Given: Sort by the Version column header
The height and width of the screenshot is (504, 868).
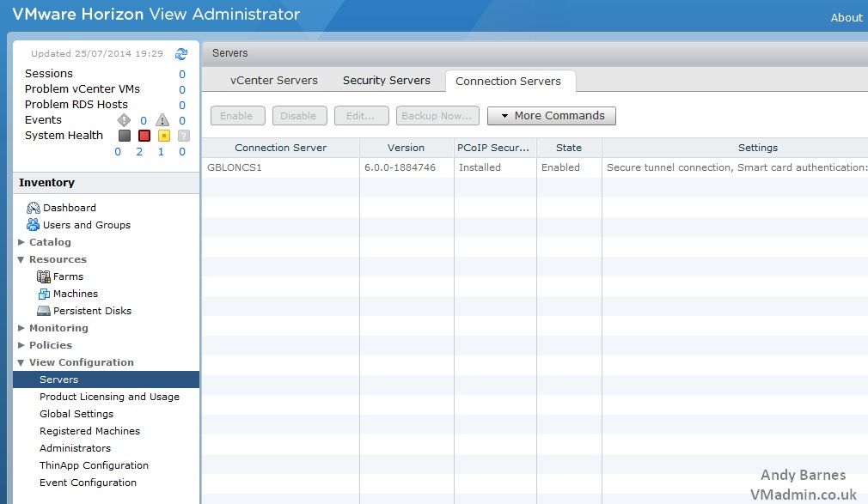Looking at the screenshot, I should click(406, 148).
